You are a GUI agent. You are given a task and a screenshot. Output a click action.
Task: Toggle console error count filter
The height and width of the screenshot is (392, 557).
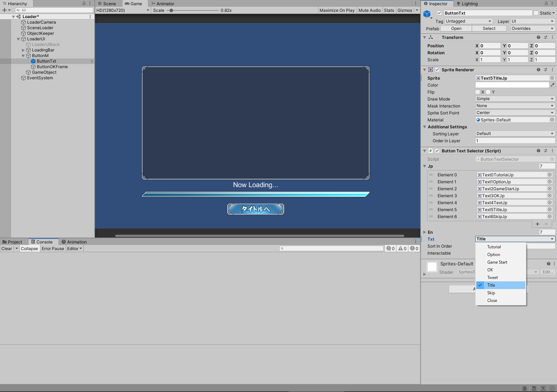(414, 248)
